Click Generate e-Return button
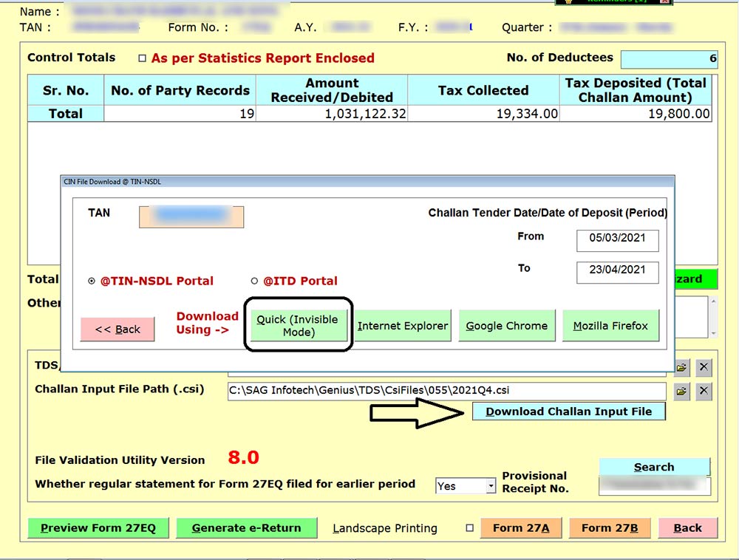This screenshot has height=560, width=739. [246, 528]
